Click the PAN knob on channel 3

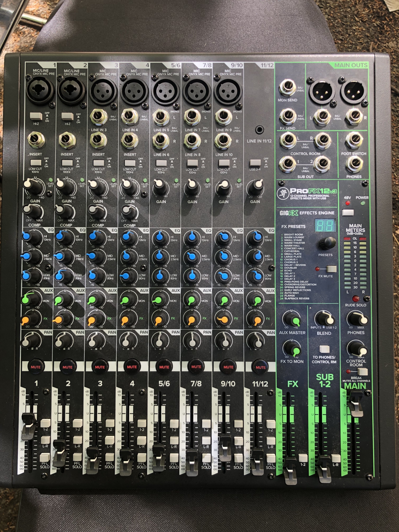pyautogui.click(x=94, y=340)
